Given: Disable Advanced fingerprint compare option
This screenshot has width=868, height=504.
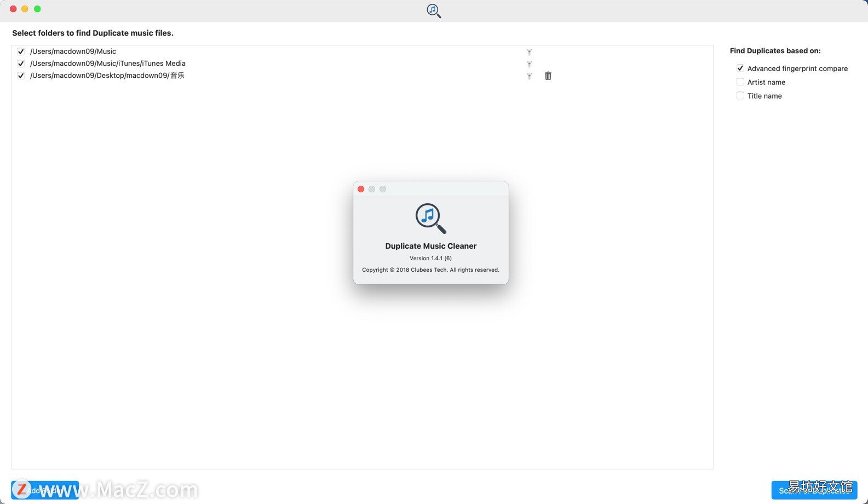Looking at the screenshot, I should 740,68.
